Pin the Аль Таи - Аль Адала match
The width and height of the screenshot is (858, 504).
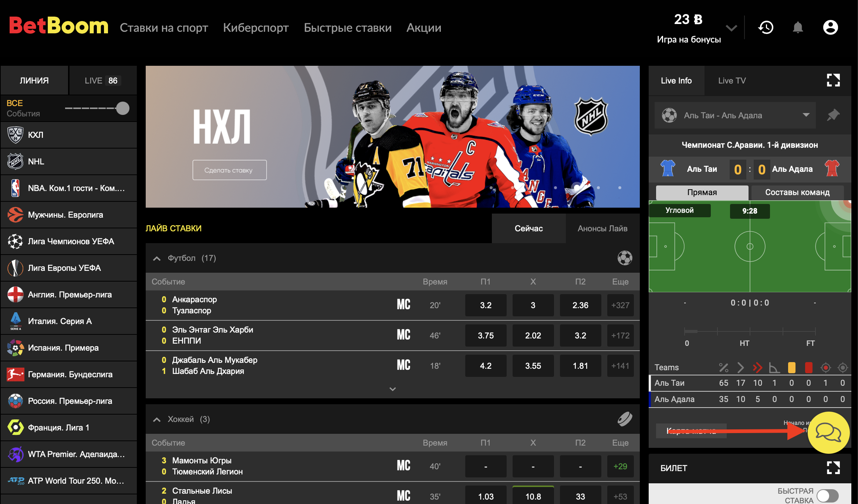coord(833,115)
